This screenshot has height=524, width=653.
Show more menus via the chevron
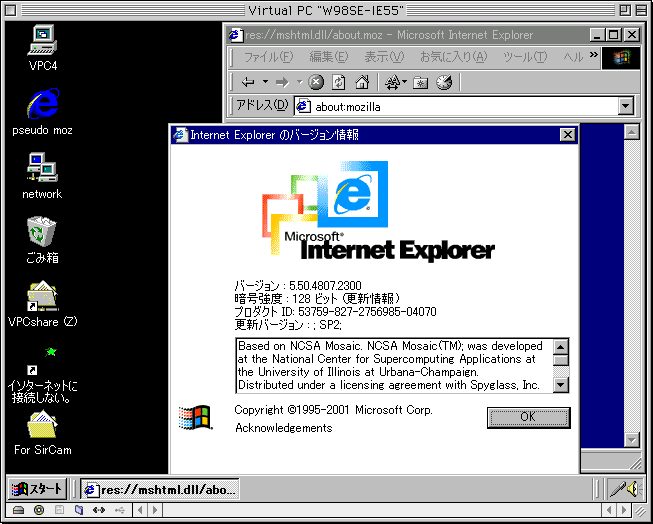(594, 55)
